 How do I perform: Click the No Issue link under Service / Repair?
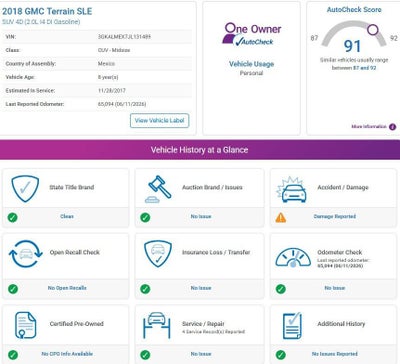(201, 354)
